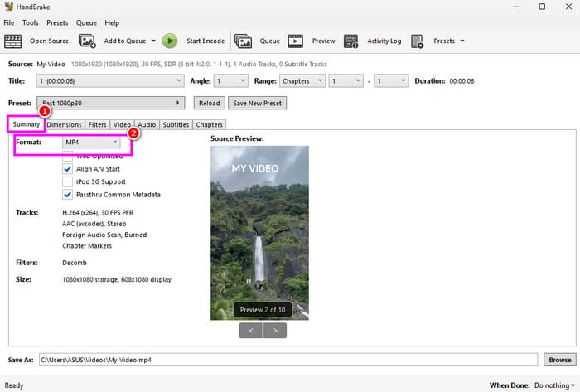Toggle the Web Optimized checkbox

pos(67,157)
